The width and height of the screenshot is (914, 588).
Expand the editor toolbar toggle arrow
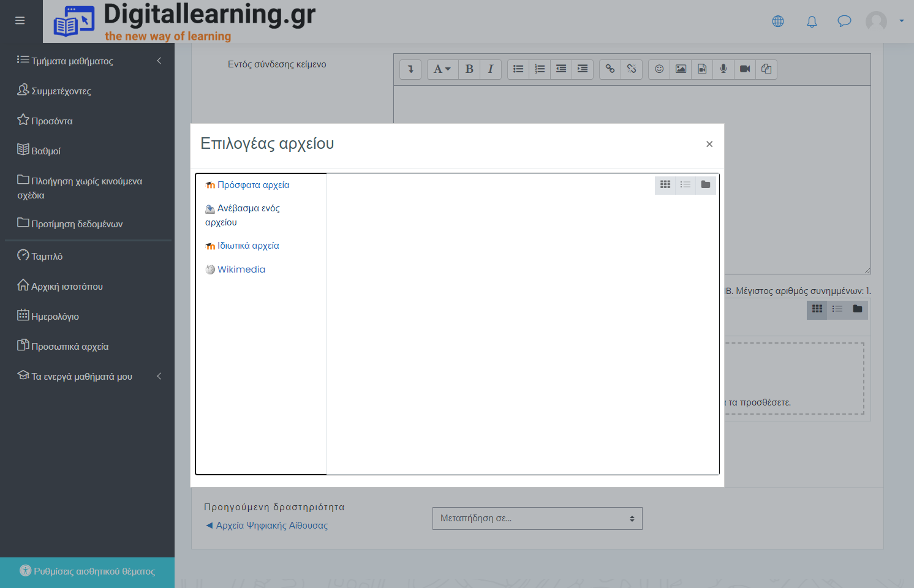(410, 69)
